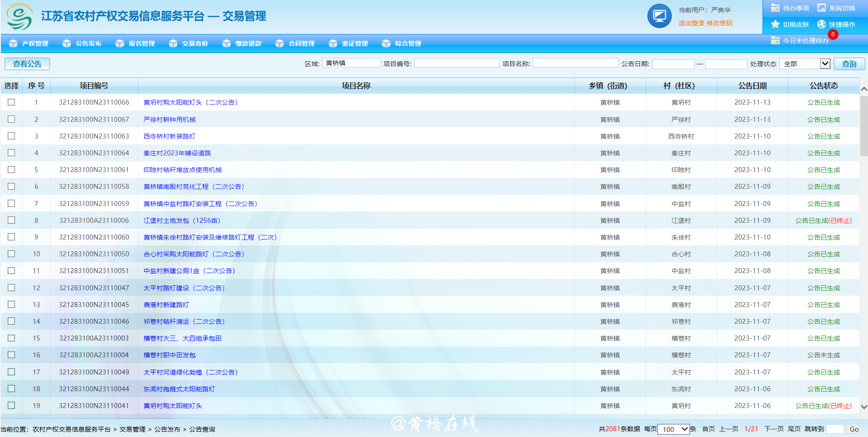This screenshot has height=437, width=868.
Task: Click the cube icon beside 鉴证管理
Action: [333, 43]
